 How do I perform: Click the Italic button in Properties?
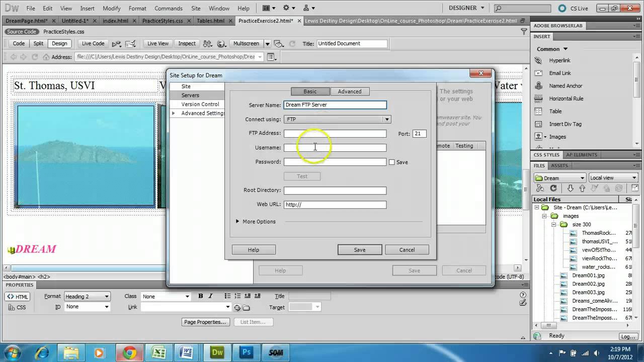coord(210,296)
